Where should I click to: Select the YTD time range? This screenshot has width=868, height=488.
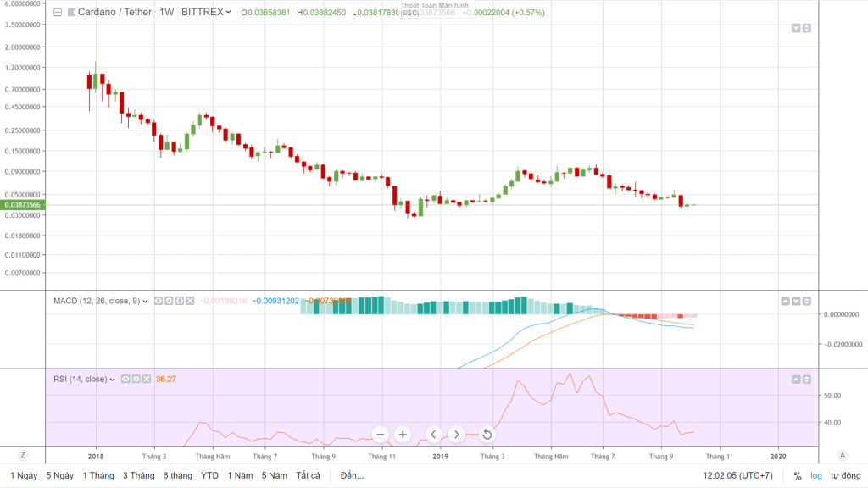[209, 476]
